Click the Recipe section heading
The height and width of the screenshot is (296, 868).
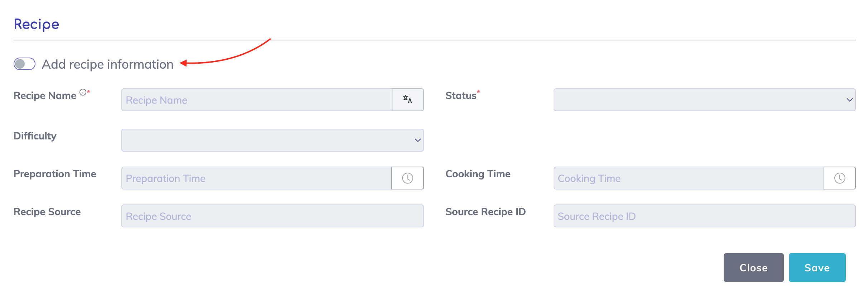(x=37, y=24)
